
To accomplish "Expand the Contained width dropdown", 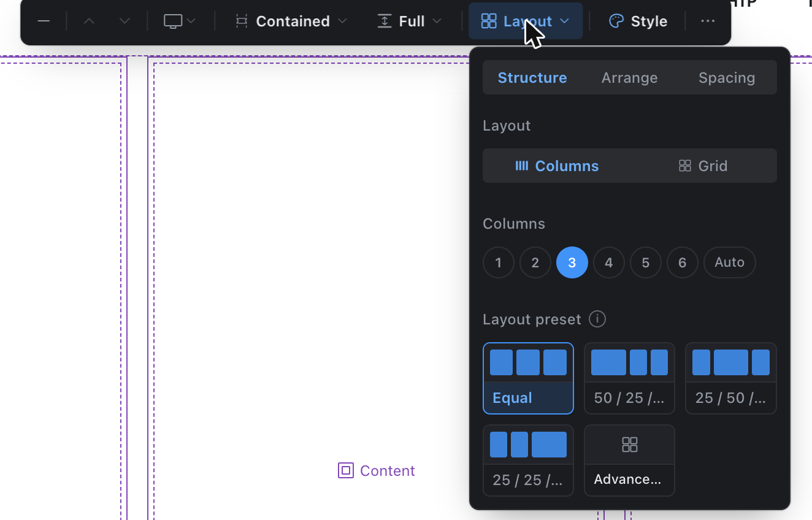I will tap(292, 21).
